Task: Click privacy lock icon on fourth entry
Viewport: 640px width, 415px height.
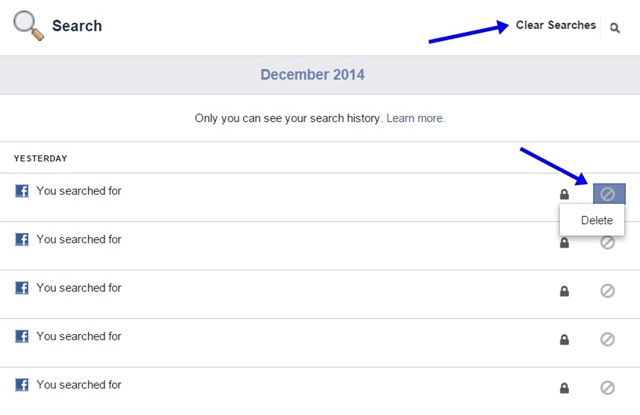Action: (x=564, y=340)
